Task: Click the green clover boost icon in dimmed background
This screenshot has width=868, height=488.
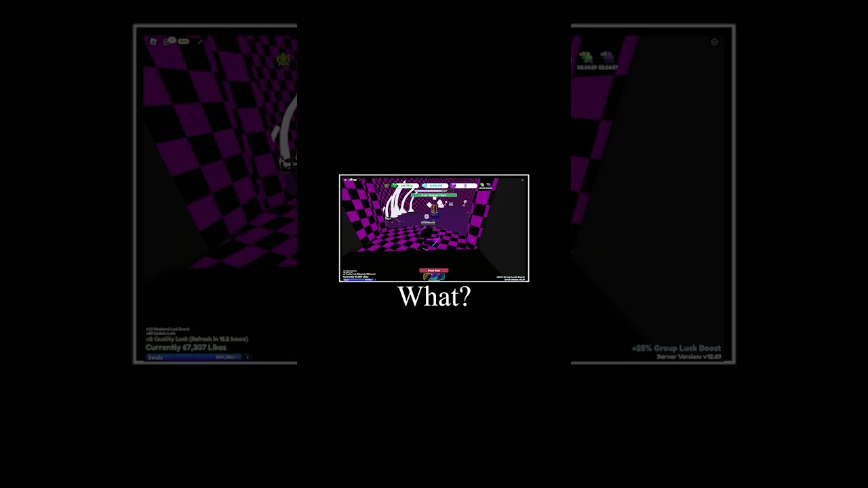Action: tap(587, 57)
